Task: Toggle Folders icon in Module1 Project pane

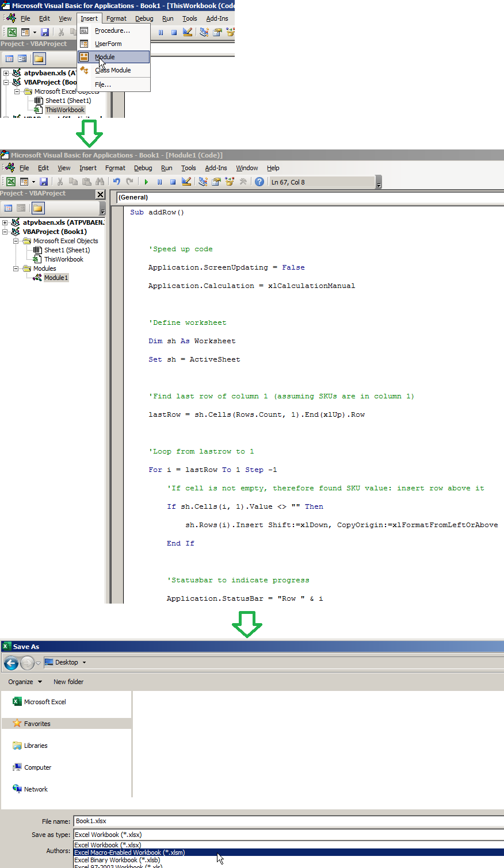Action: tap(38, 208)
